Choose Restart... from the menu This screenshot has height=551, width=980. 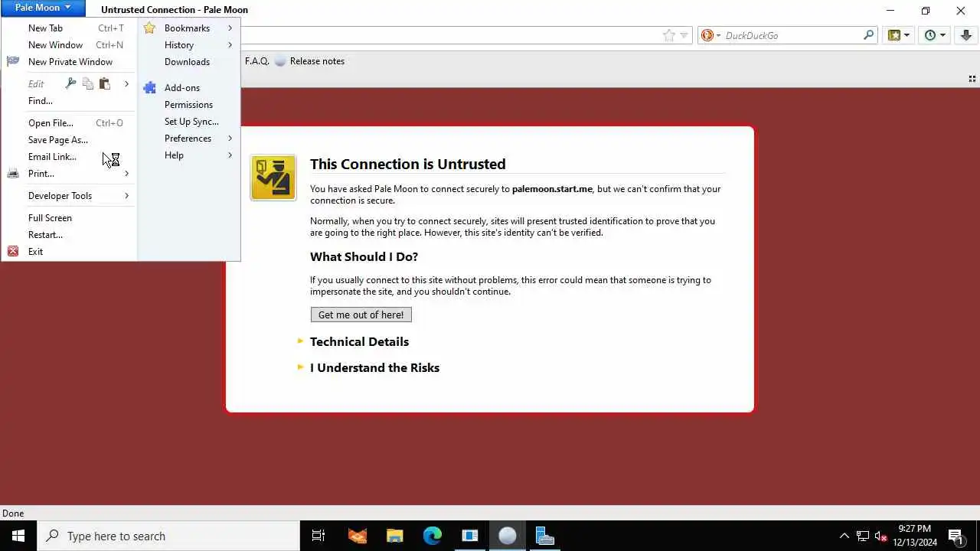70,235
